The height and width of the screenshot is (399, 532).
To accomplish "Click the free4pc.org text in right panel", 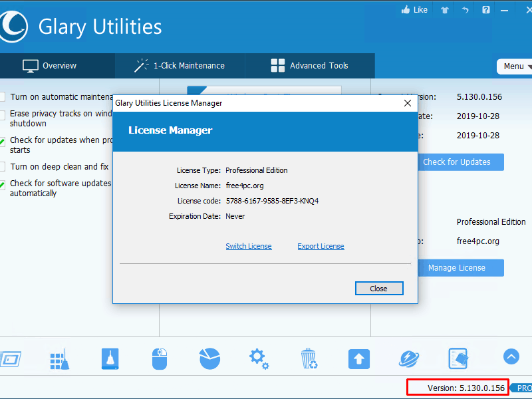I will click(x=477, y=241).
